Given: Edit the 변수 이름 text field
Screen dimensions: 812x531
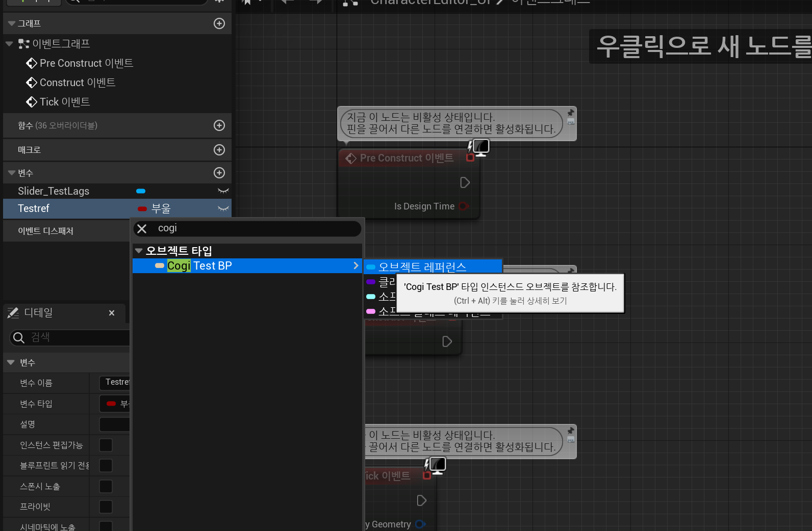Looking at the screenshot, I should tap(115, 382).
